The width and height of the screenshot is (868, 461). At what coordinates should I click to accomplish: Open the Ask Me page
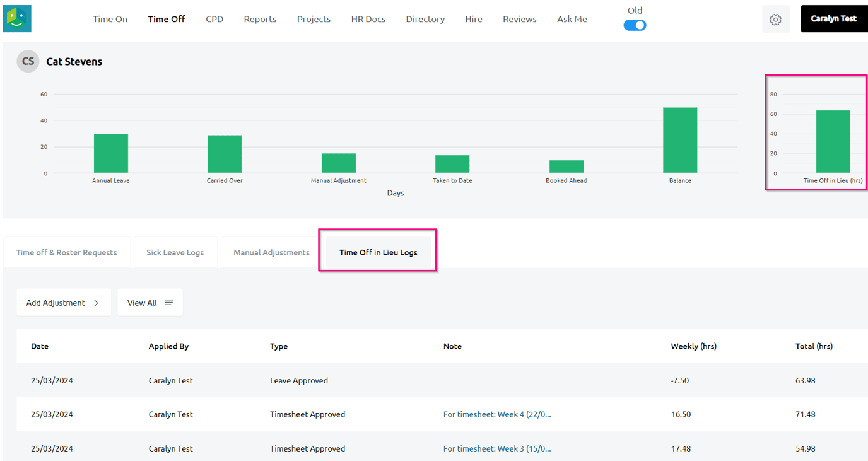572,19
